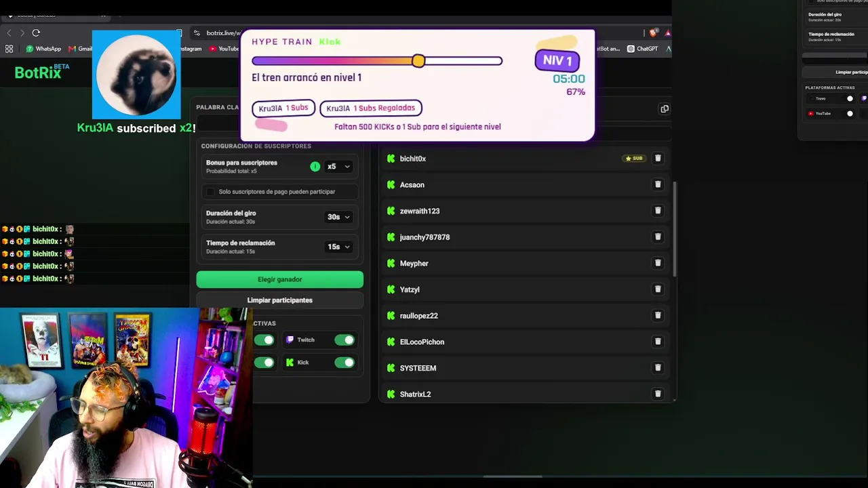
Task: Click 'El tren arrancó en nivel 1' text
Action: (307, 78)
